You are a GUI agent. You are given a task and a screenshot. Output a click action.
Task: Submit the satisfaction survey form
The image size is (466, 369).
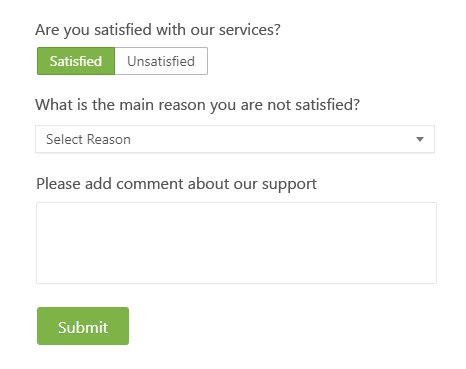click(83, 326)
